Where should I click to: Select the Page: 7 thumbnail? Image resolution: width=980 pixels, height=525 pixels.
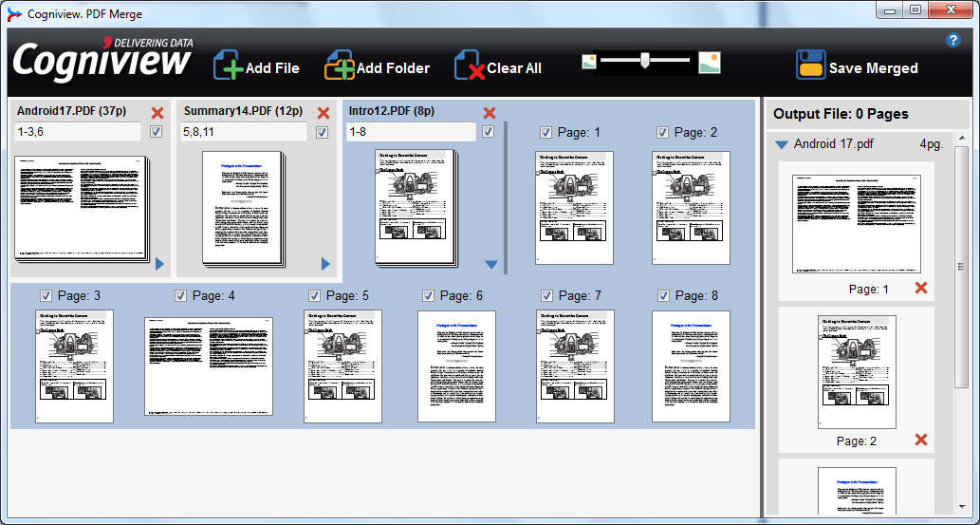(575, 366)
